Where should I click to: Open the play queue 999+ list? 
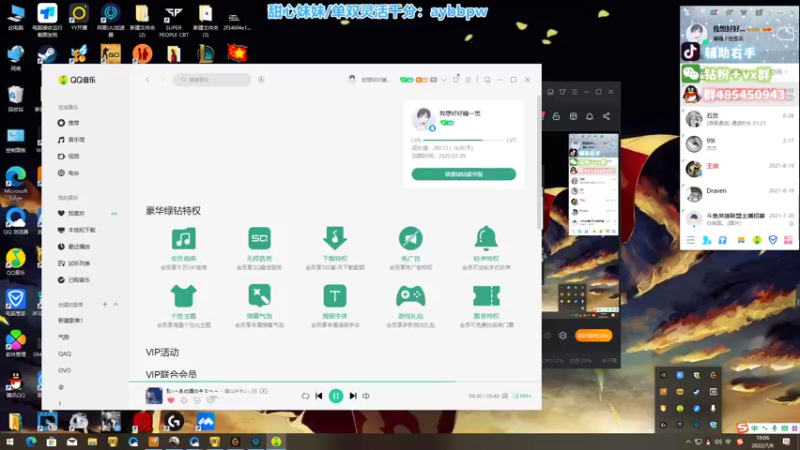[x=522, y=396]
